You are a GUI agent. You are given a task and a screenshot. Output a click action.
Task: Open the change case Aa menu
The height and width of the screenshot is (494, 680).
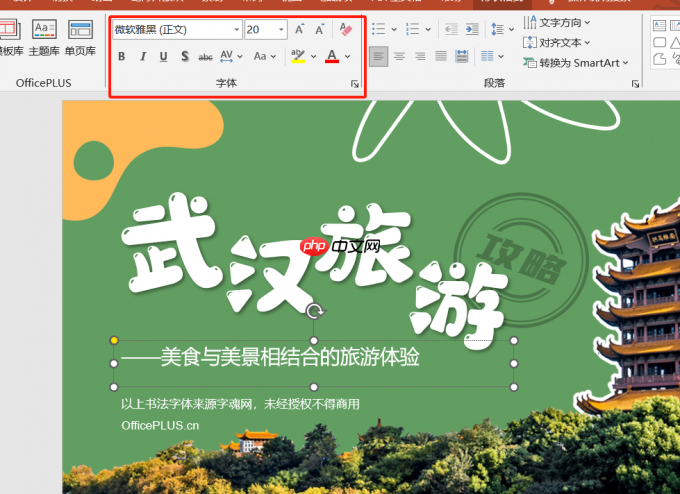[x=265, y=56]
